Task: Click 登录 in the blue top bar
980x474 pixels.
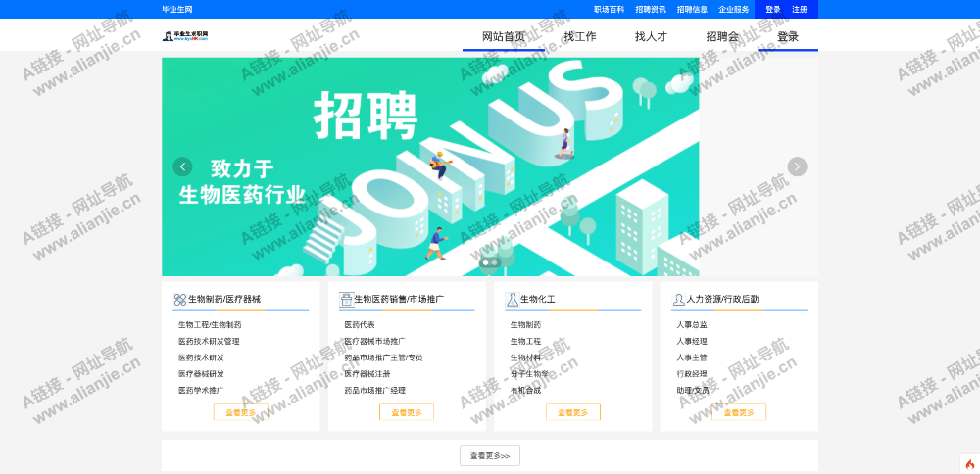Action: [x=773, y=10]
